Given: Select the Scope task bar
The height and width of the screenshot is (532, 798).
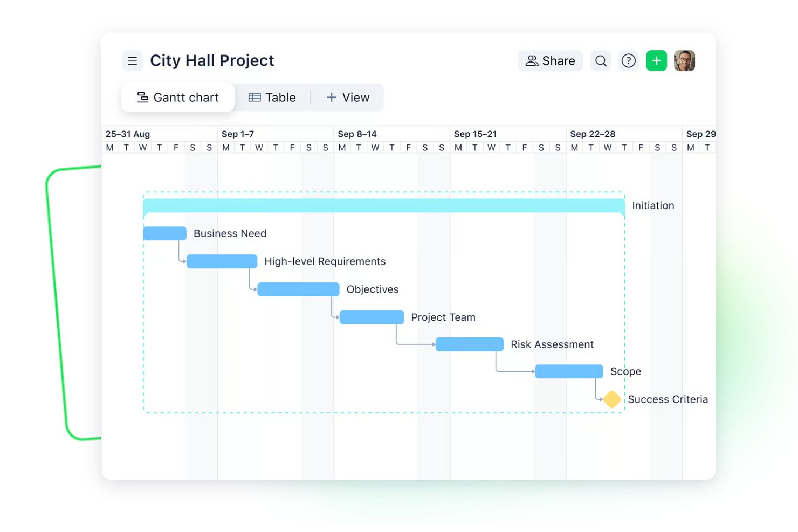Looking at the screenshot, I should click(569, 371).
